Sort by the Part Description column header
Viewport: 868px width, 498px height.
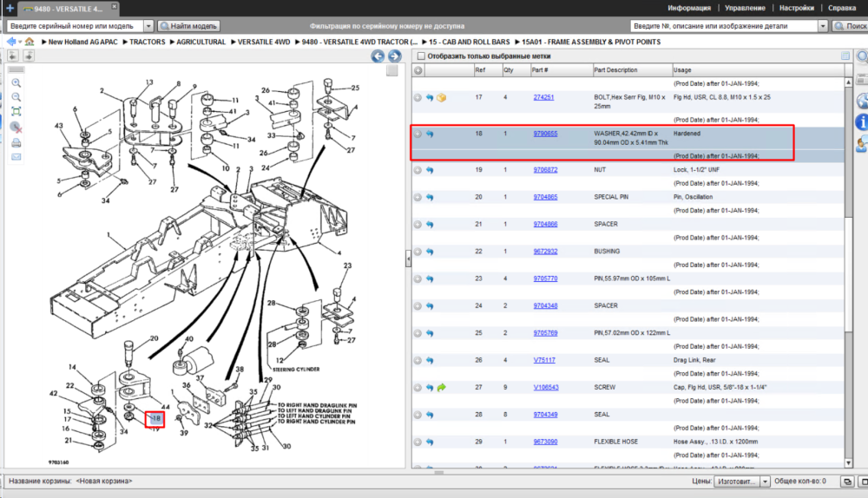pos(632,70)
